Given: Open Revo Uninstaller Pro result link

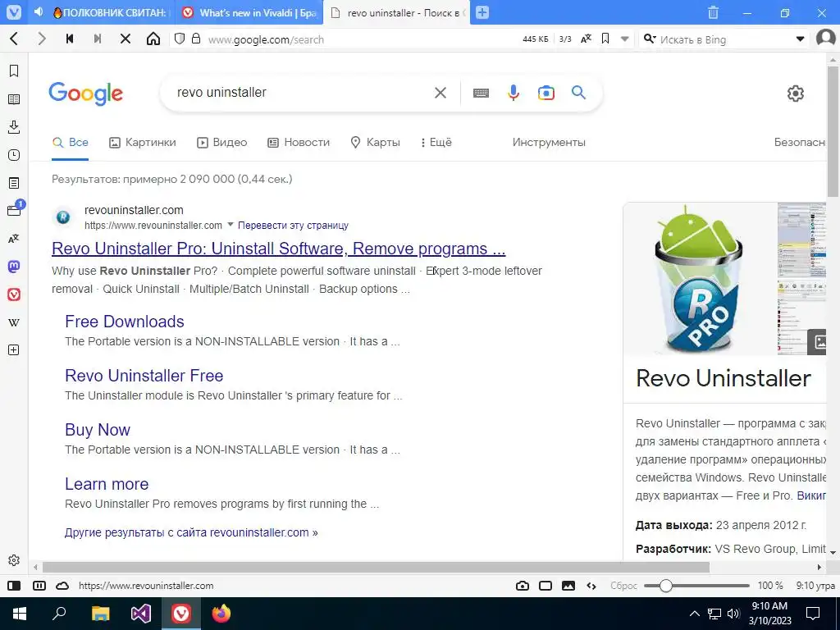Looking at the screenshot, I should coord(279,249).
